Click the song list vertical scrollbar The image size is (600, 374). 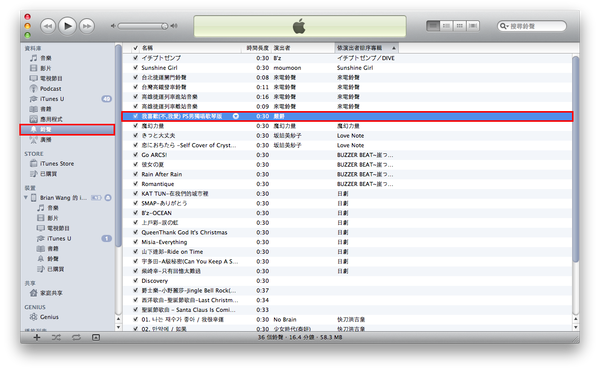point(576,159)
